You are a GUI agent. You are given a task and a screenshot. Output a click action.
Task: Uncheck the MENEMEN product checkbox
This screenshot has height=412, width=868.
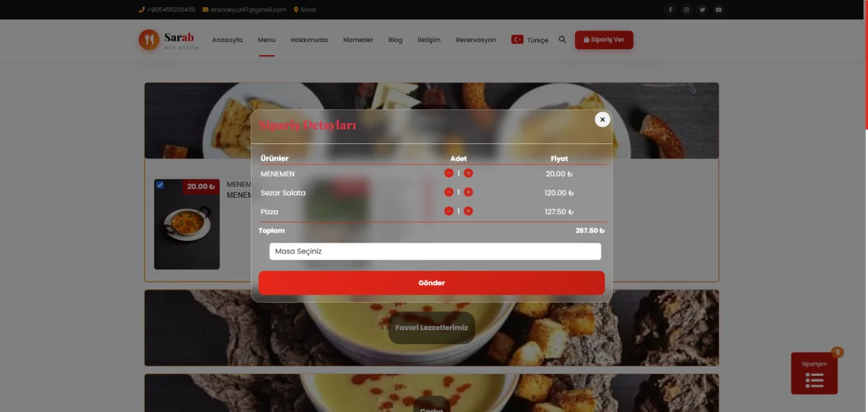[160, 185]
